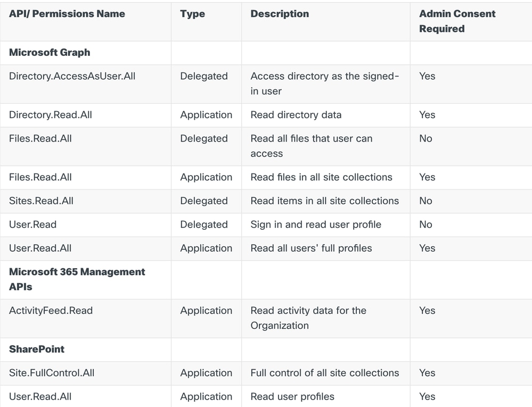The image size is (532, 407).
Task: Click "Application" beside "Read files in all site collections"
Action: click(206, 177)
